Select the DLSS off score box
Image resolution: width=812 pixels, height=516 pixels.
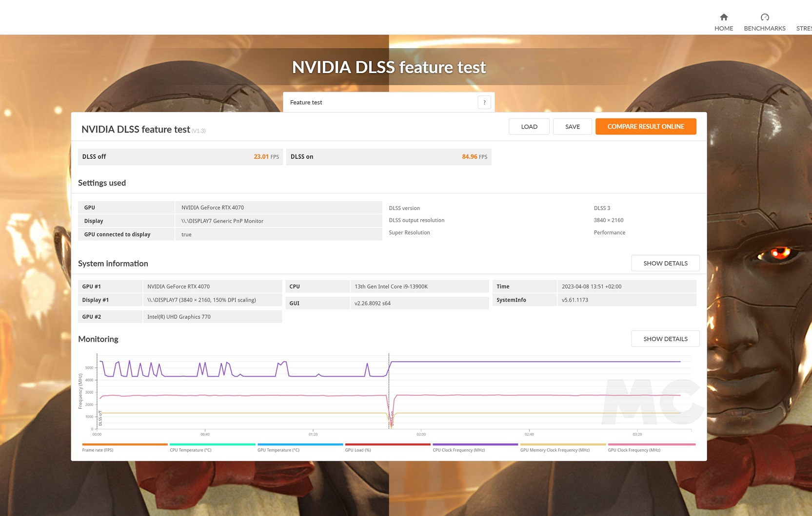click(x=180, y=157)
